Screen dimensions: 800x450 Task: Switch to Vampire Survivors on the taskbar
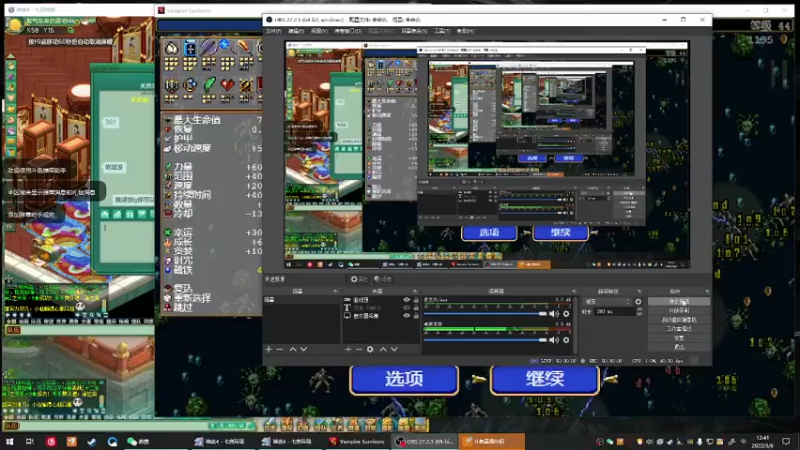357,441
